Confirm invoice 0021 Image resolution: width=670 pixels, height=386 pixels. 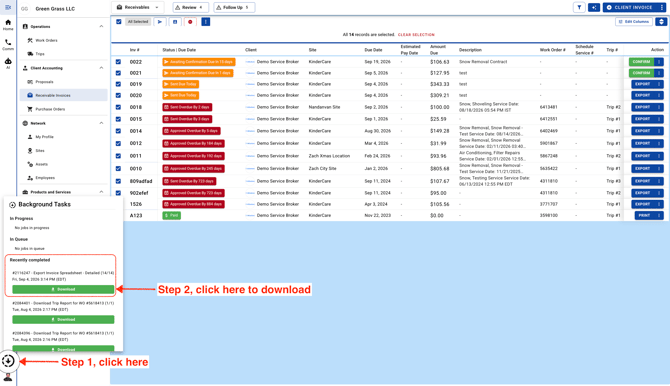[641, 73]
